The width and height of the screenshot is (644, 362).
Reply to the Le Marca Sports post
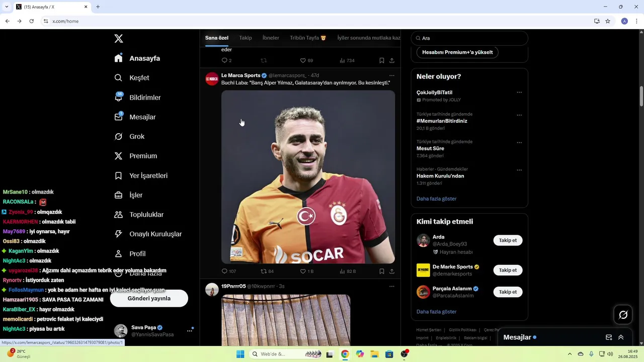pos(225,271)
